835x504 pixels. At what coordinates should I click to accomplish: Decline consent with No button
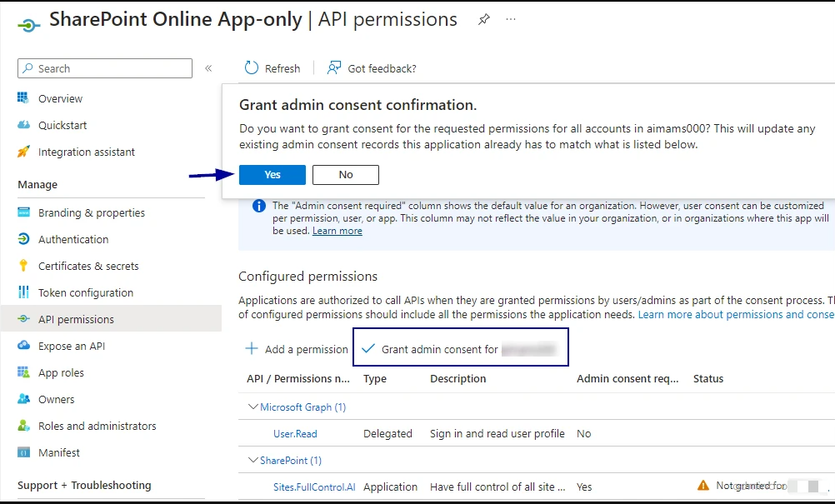tap(346, 175)
